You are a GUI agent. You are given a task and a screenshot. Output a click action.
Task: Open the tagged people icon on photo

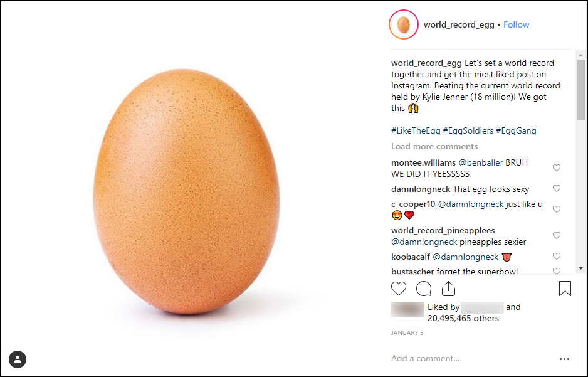[x=18, y=359]
